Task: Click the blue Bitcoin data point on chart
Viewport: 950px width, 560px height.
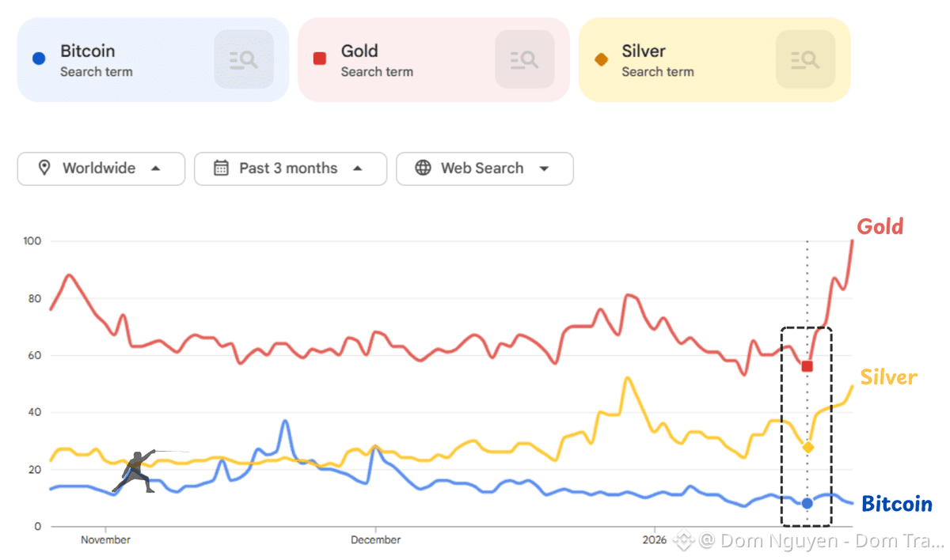Action: (x=807, y=503)
